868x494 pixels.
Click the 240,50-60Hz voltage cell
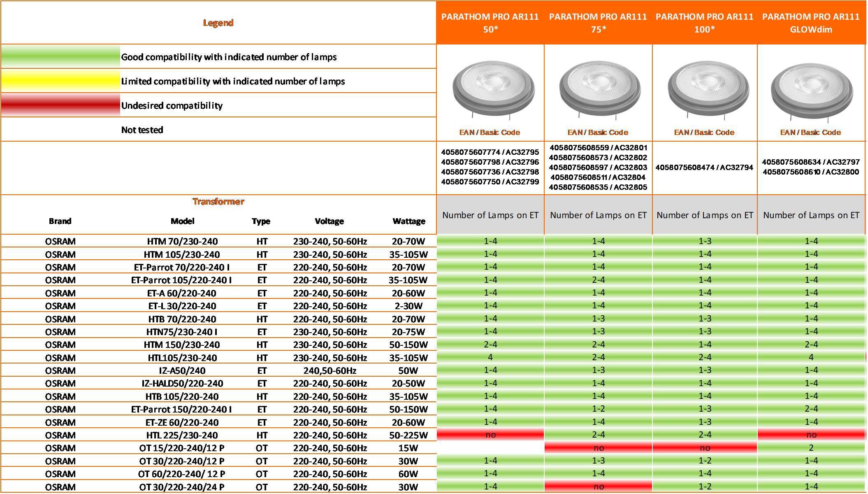pyautogui.click(x=330, y=370)
